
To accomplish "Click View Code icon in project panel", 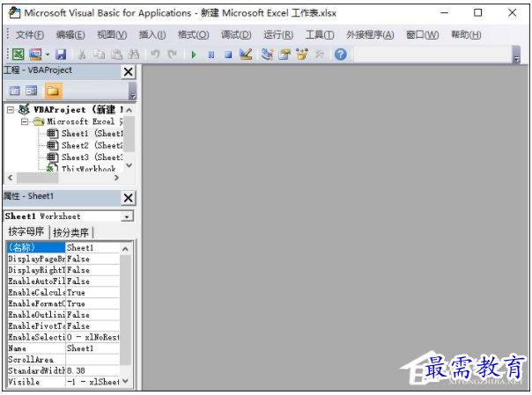I will (15, 91).
